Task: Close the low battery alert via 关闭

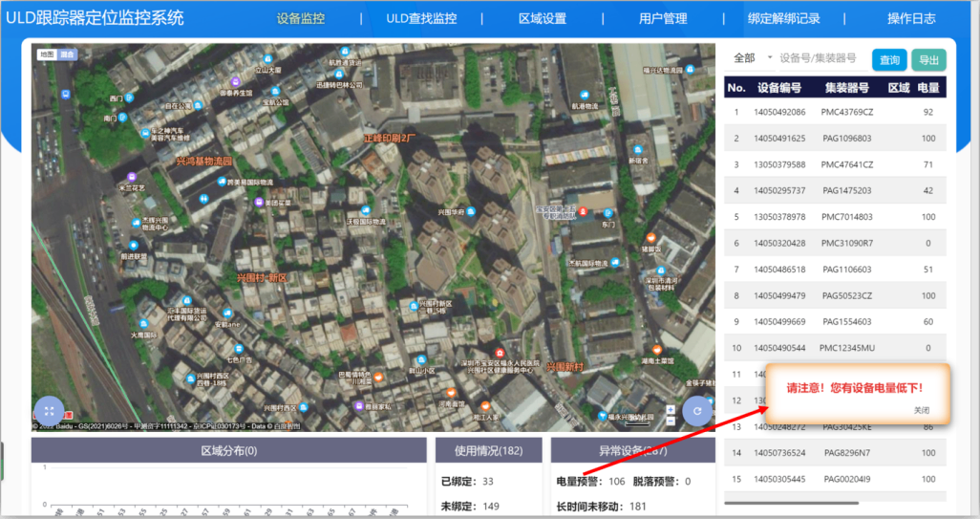Action: click(x=921, y=410)
